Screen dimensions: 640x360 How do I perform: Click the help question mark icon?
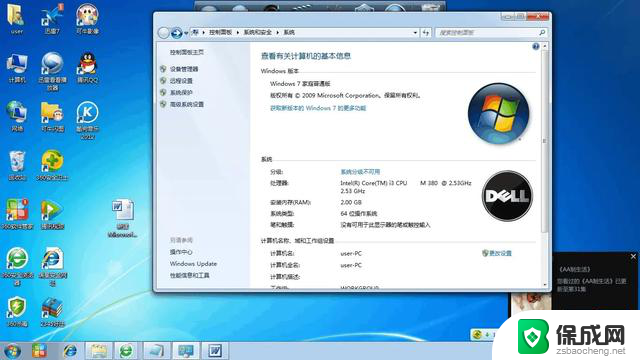[x=536, y=47]
